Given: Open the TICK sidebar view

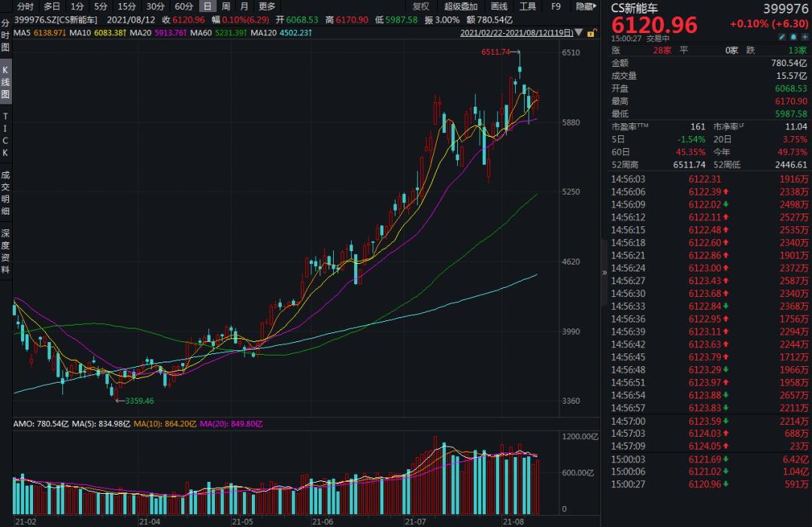Looking at the screenshot, I should click(x=5, y=135).
